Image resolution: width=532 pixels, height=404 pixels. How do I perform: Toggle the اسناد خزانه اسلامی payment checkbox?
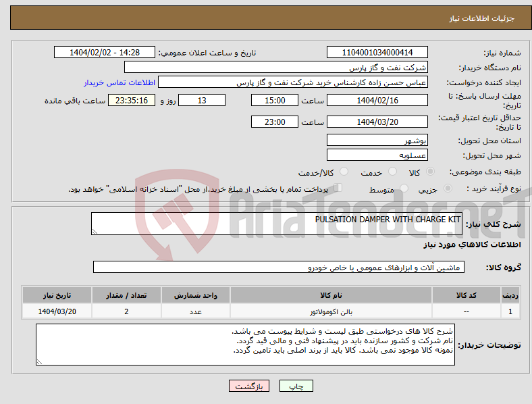coord(338,188)
